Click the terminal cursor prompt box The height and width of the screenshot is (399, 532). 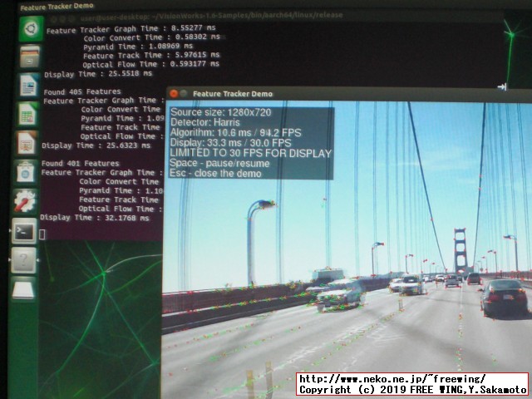[42, 234]
